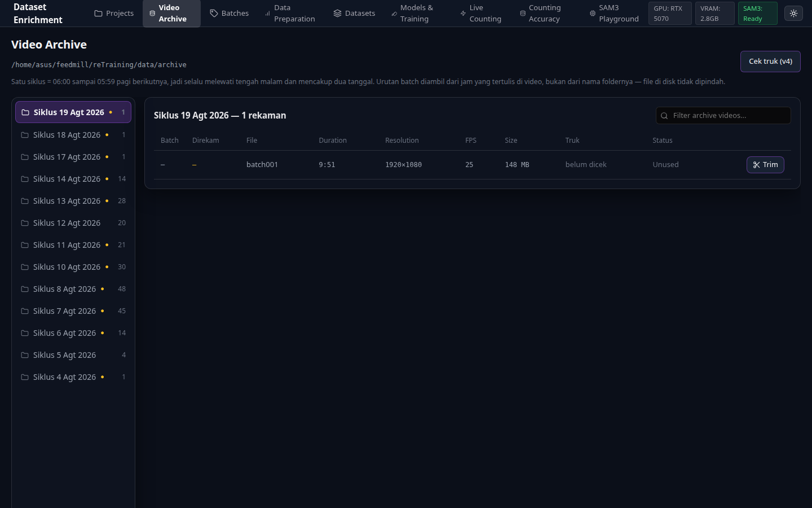Click the Unused status cell

click(665, 165)
